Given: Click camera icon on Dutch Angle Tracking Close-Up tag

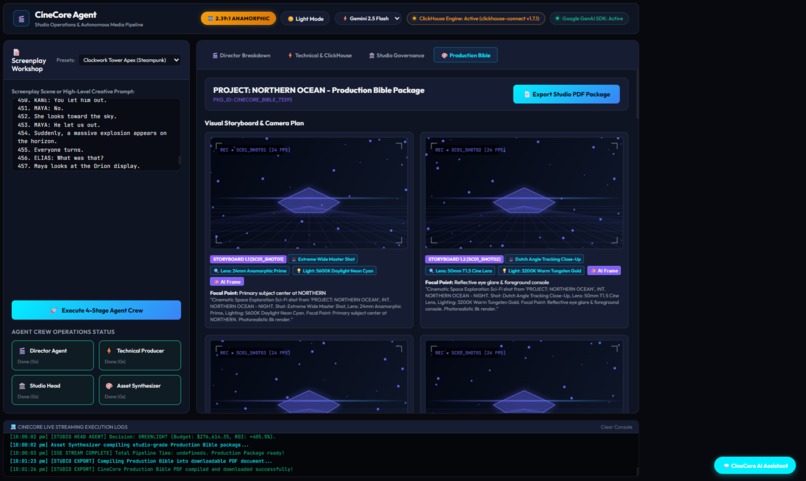Looking at the screenshot, I should [511, 260].
